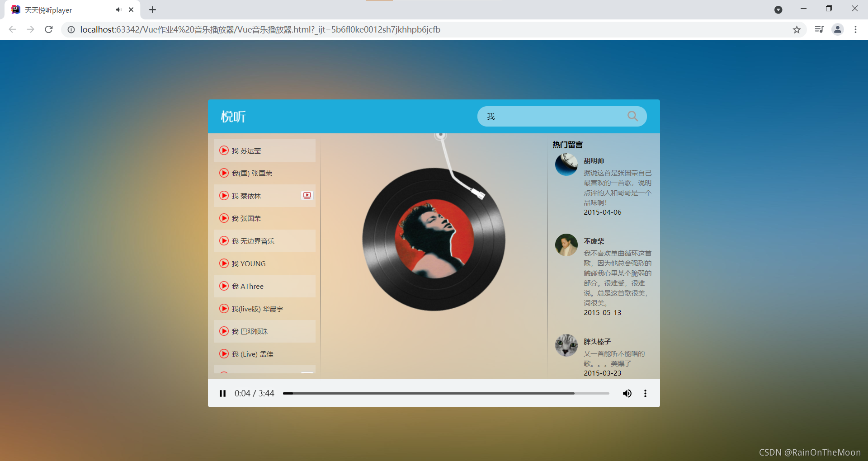Open browser profile avatar
The height and width of the screenshot is (461, 868).
click(x=837, y=29)
